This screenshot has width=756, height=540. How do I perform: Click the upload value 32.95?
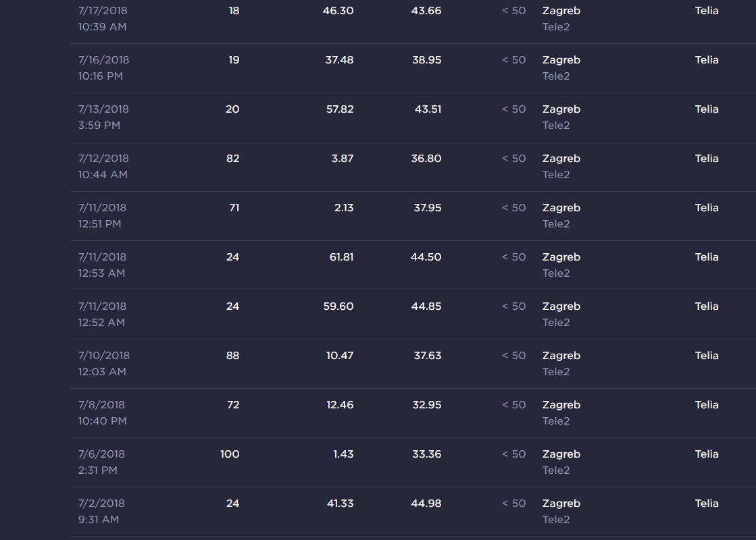point(427,405)
